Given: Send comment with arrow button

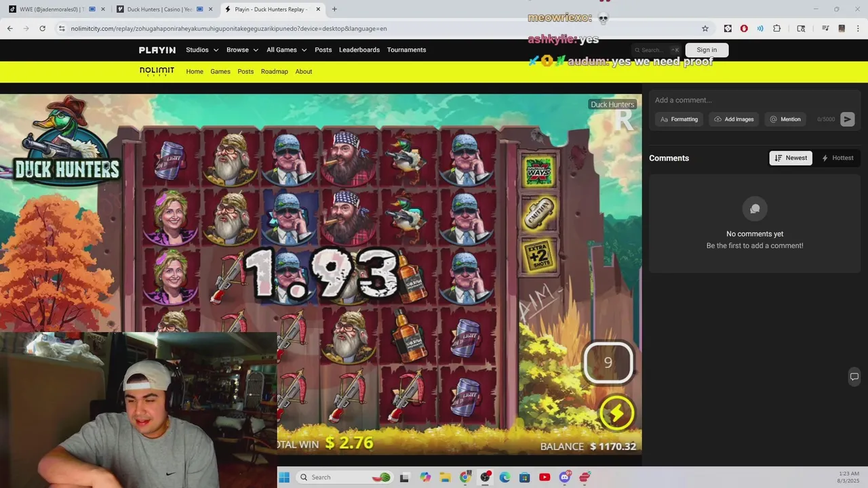Looking at the screenshot, I should pyautogui.click(x=847, y=119).
